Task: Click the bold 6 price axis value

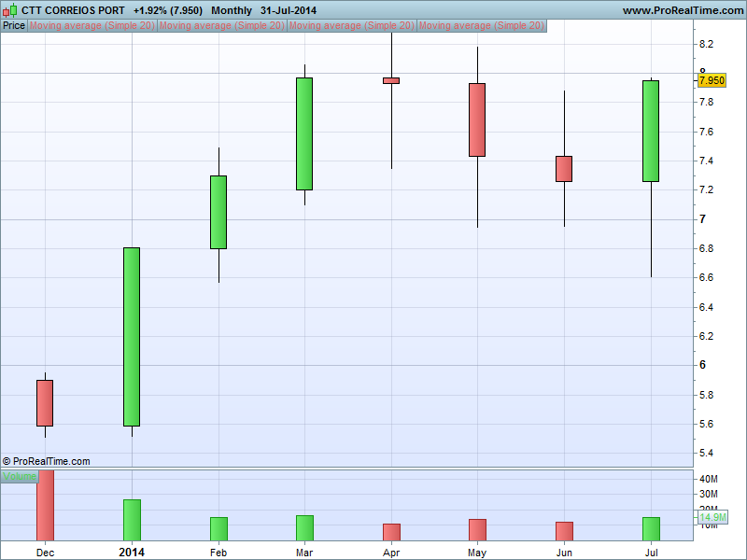Action: coord(702,365)
